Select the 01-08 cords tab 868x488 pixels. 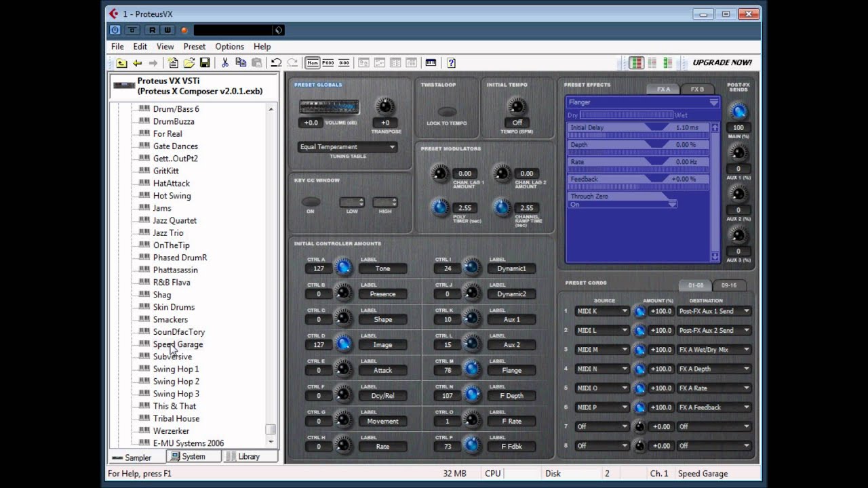point(696,285)
